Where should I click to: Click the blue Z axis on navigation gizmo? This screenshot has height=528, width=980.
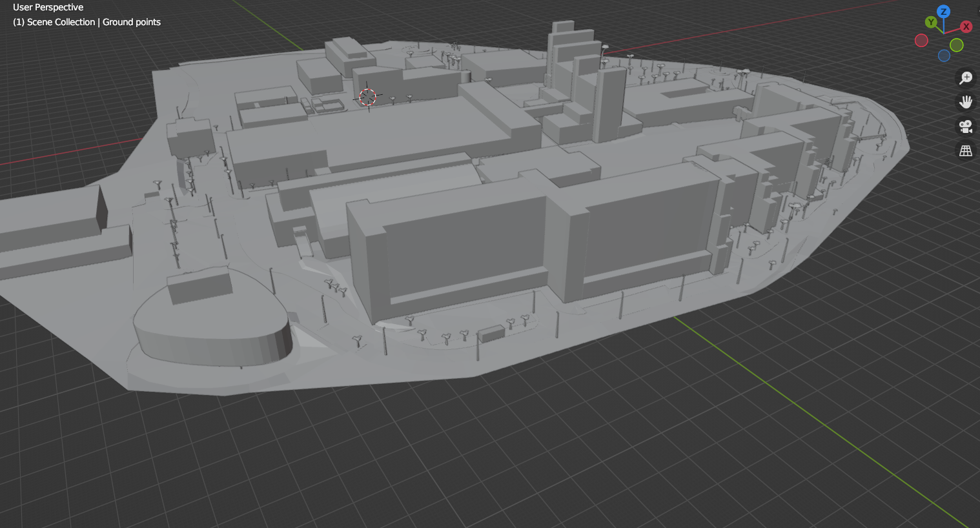(x=943, y=11)
